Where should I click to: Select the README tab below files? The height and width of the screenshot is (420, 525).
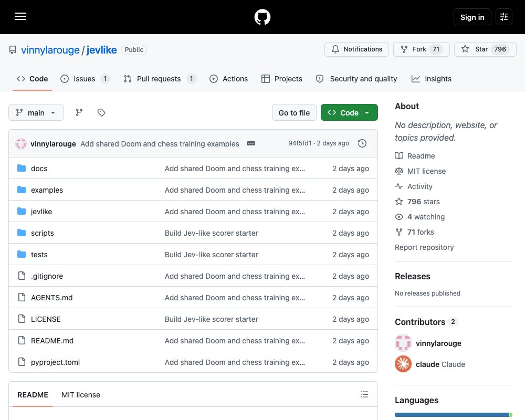[x=33, y=395]
